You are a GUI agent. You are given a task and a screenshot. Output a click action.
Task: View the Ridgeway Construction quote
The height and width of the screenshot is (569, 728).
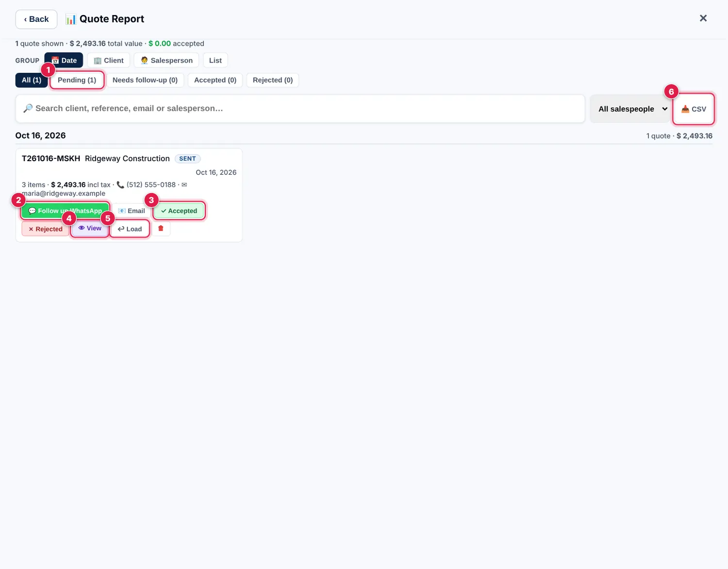click(x=90, y=228)
